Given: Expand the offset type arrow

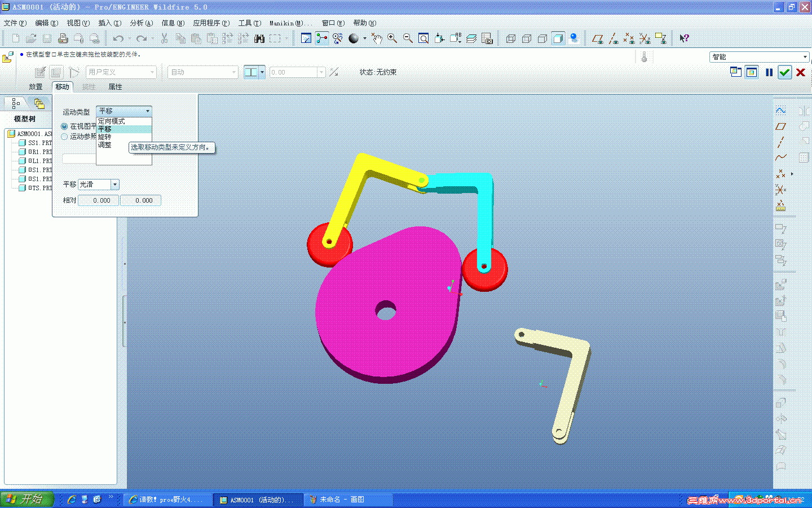Looking at the screenshot, I should click(x=262, y=72).
